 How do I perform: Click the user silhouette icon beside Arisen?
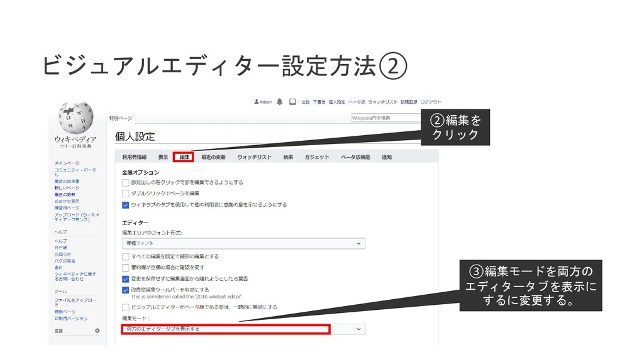click(257, 101)
